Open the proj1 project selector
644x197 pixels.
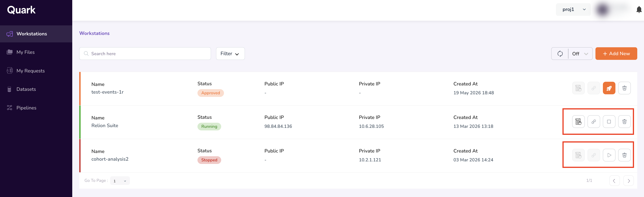click(573, 10)
